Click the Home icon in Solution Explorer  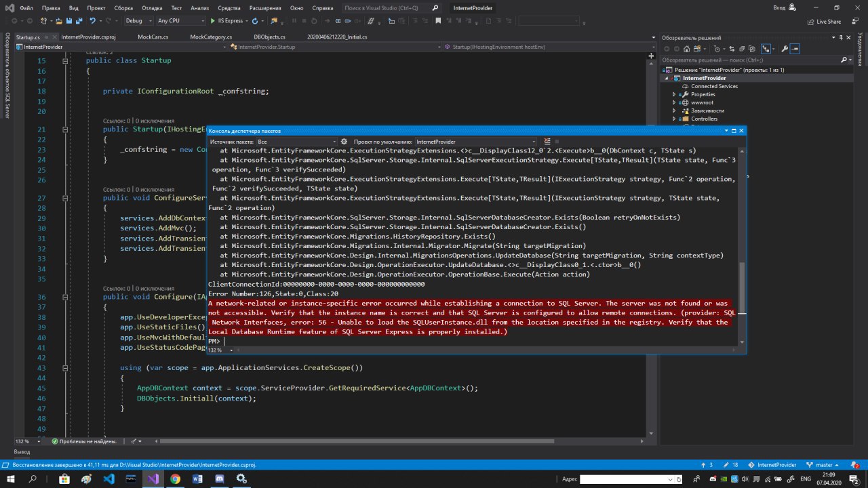coord(687,49)
